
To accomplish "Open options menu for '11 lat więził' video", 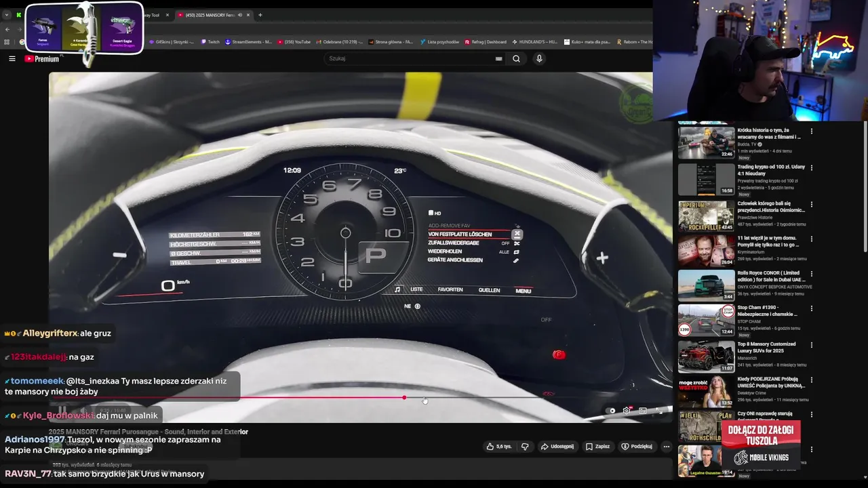I will [x=811, y=239].
